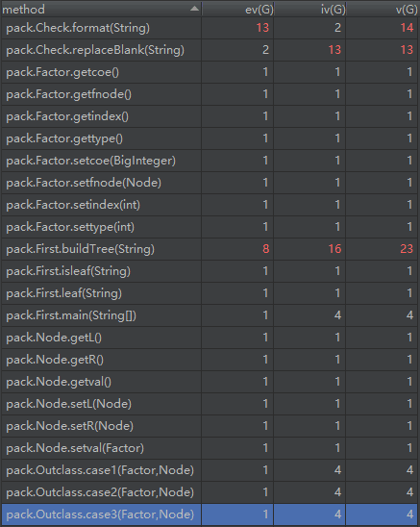Select row pack.Node.setR(Node)
This screenshot has height=527, width=420.
210,426
